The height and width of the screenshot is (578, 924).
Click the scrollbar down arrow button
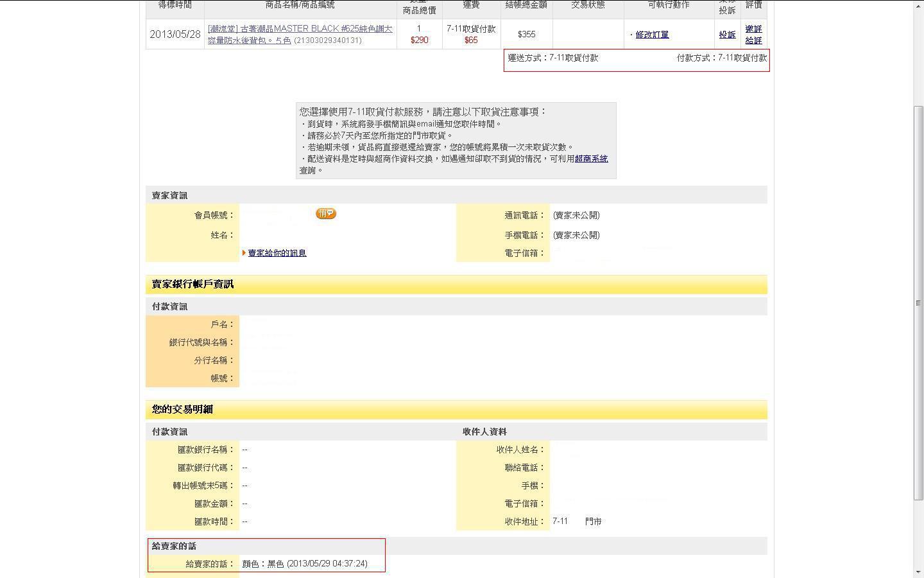point(918,572)
